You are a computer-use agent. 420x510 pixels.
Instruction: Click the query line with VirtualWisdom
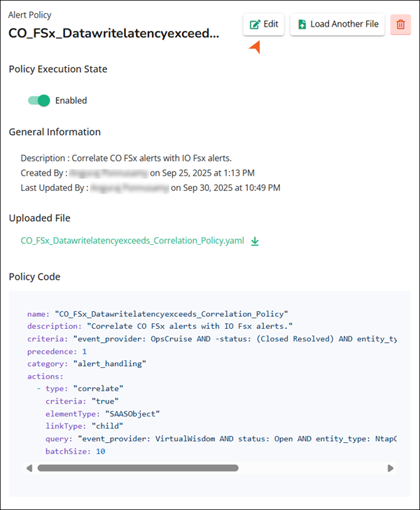pyautogui.click(x=221, y=439)
